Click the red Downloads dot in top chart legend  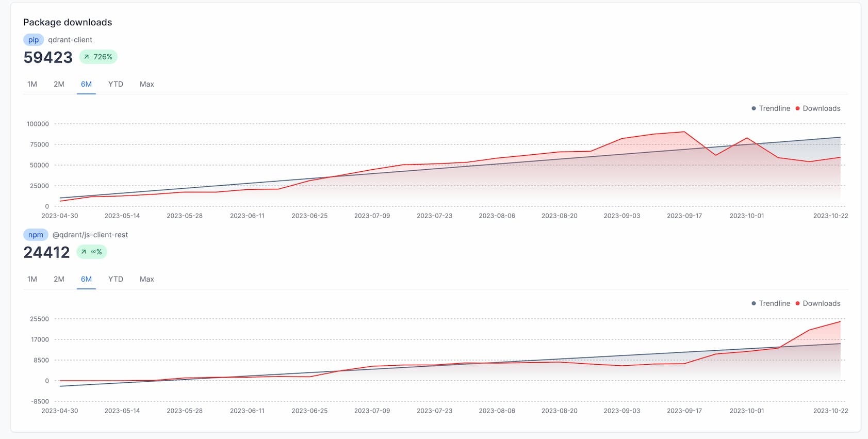click(x=797, y=108)
